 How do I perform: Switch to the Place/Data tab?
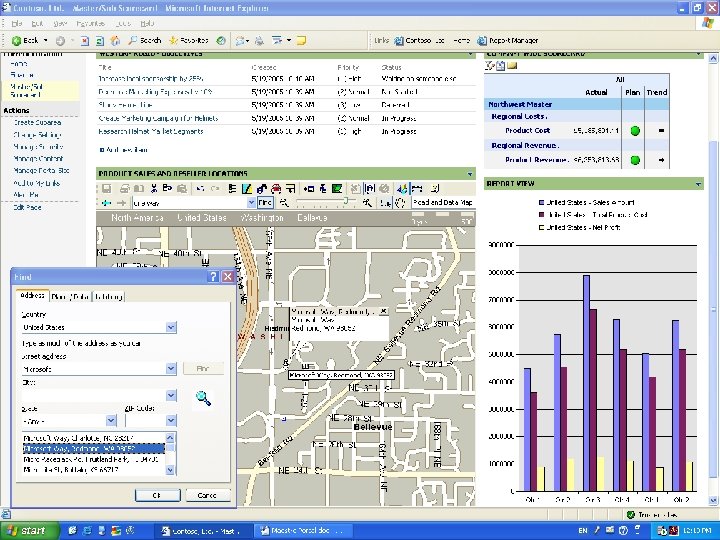[x=70, y=297]
